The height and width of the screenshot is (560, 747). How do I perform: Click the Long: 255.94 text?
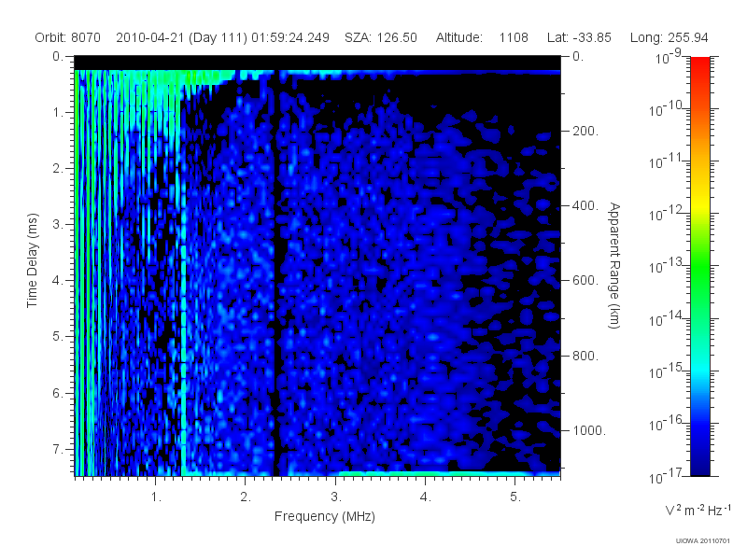tap(669, 37)
